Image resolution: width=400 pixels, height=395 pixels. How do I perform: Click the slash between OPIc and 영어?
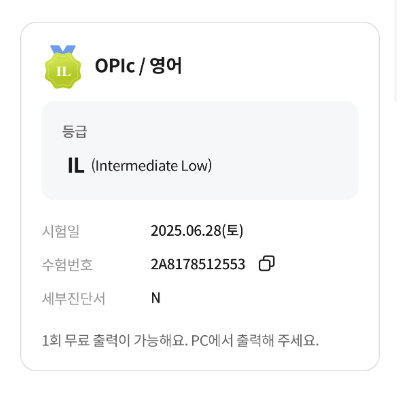(142, 66)
